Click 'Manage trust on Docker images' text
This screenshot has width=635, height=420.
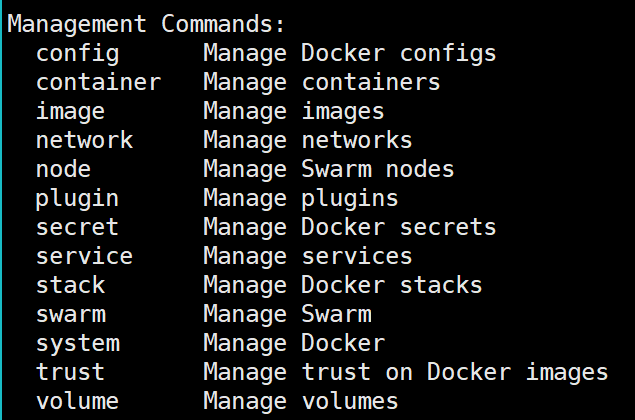(x=405, y=372)
